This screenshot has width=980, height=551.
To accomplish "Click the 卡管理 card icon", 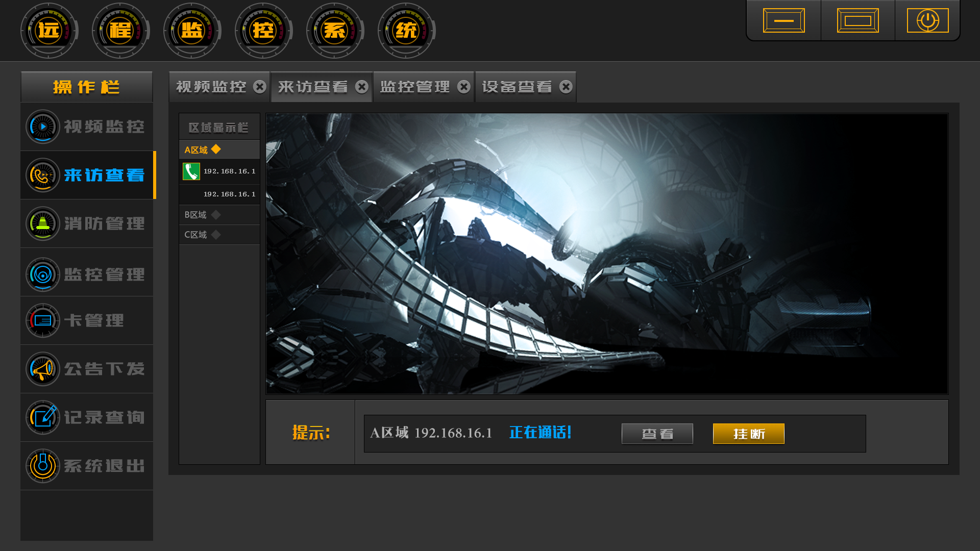I will tap(43, 320).
